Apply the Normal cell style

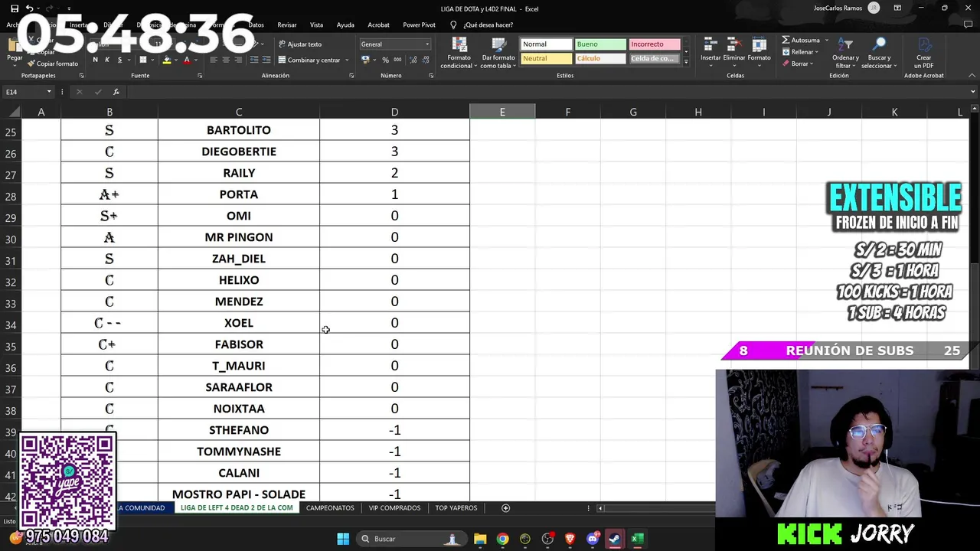click(546, 44)
